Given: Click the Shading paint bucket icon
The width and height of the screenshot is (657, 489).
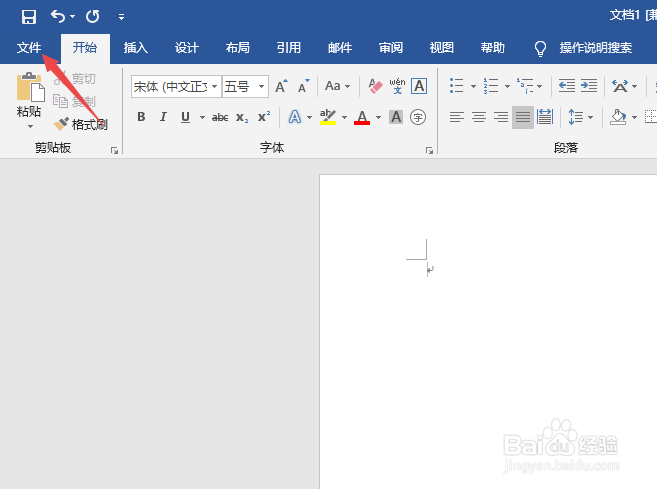Looking at the screenshot, I should [x=618, y=117].
